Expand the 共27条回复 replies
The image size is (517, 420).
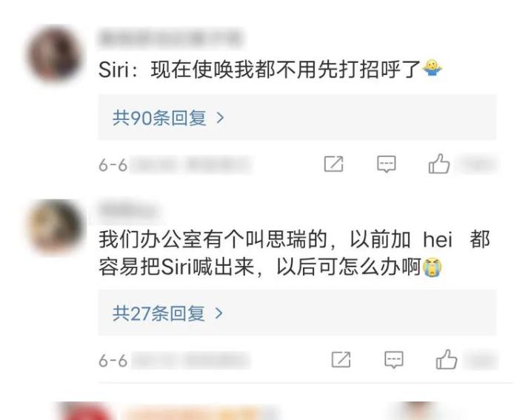point(298,313)
